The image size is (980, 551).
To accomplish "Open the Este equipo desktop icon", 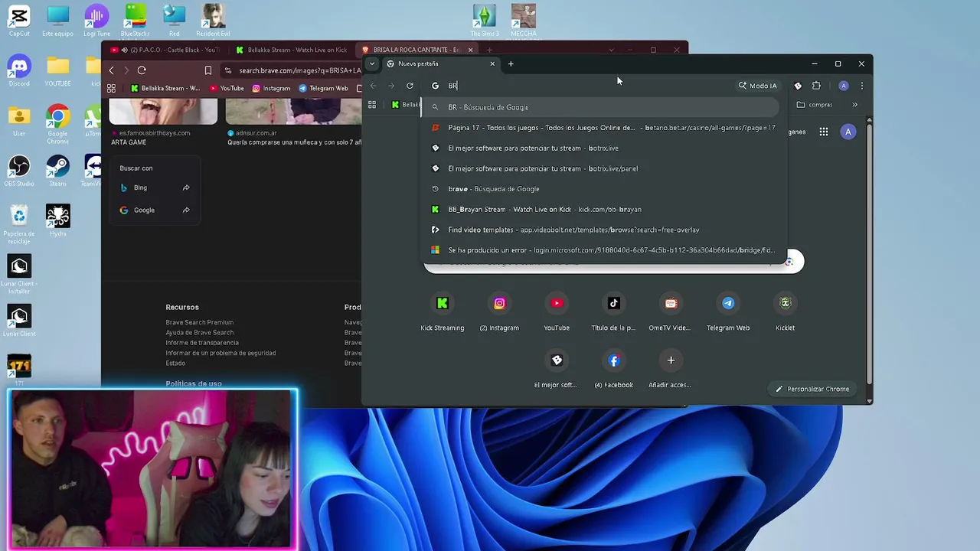I will point(57,21).
